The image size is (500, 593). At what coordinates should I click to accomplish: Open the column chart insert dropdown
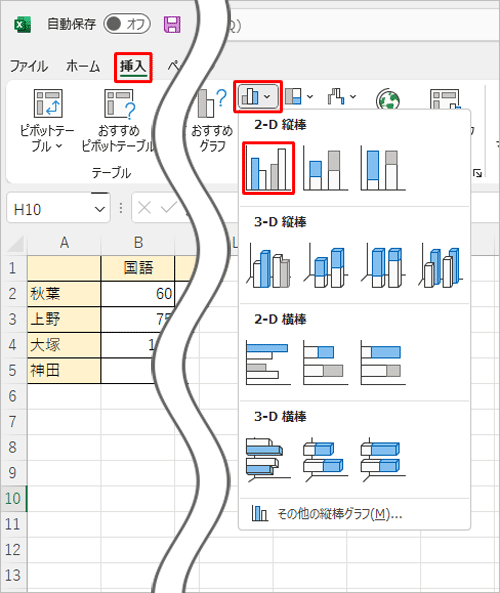pyautogui.click(x=258, y=96)
